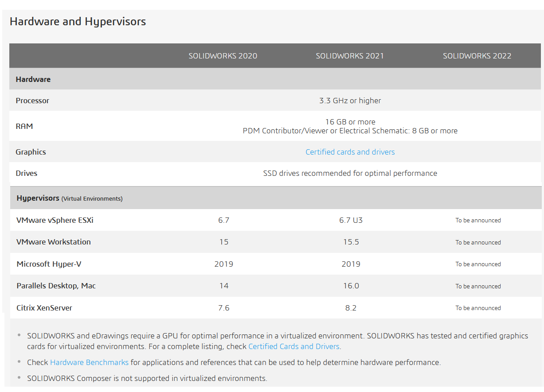The image size is (544, 392).
Task: Select the Processor row label
Action: tap(32, 101)
